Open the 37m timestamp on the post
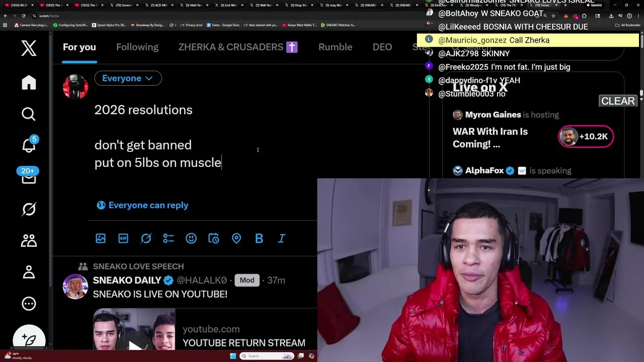The width and height of the screenshot is (644, 362). pos(276,280)
